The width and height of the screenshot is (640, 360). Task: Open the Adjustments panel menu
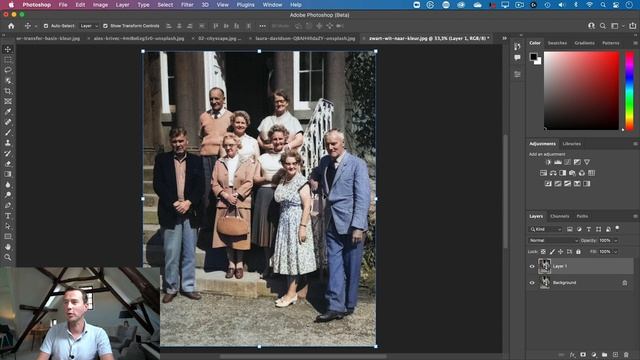point(635,144)
